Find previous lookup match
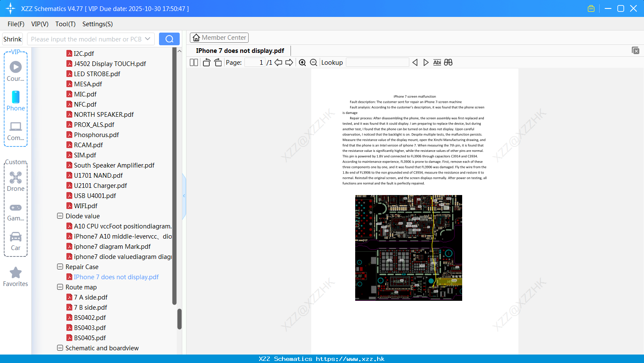The width and height of the screenshot is (644, 363). (415, 63)
